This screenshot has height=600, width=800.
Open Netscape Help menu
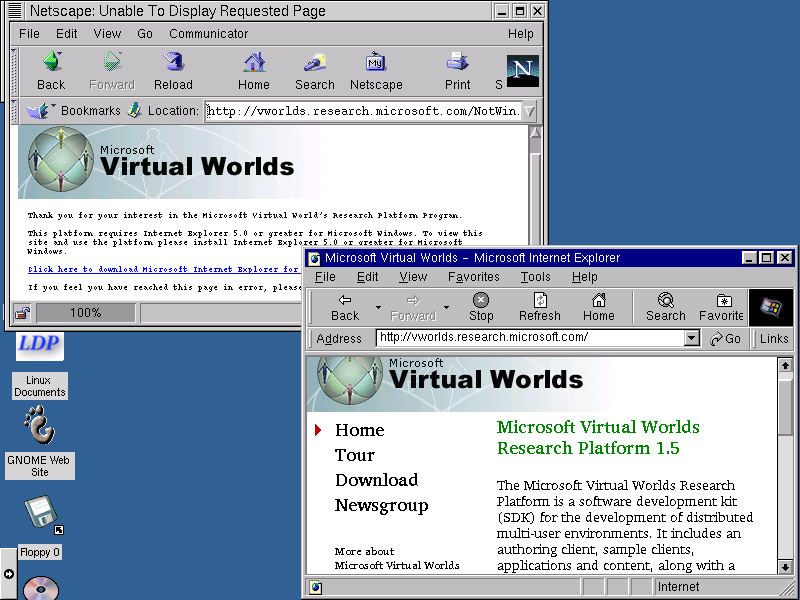click(x=520, y=34)
